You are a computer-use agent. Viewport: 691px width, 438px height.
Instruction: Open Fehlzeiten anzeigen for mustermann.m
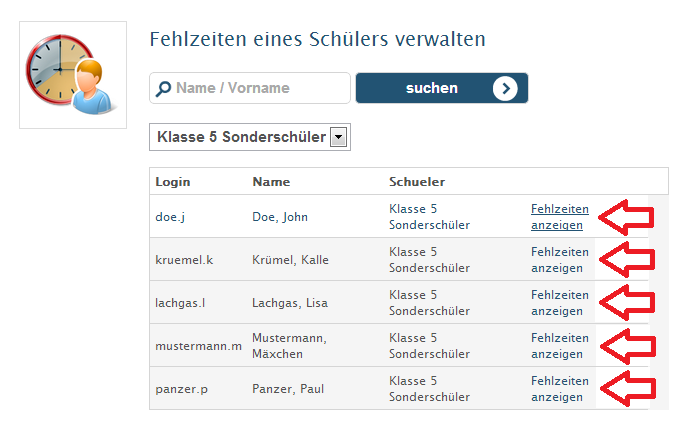coord(560,346)
